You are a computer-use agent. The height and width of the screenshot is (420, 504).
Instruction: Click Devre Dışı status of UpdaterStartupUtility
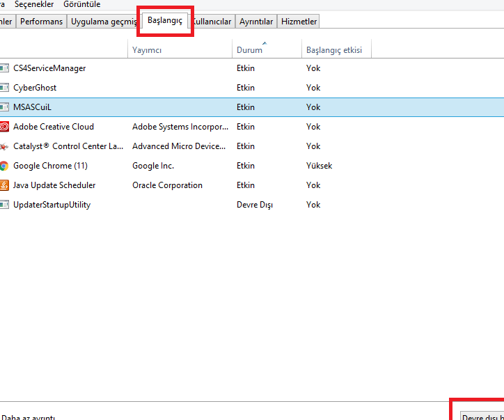coord(255,205)
